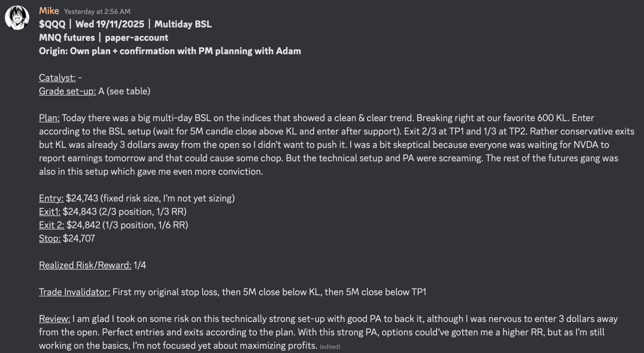Click the underlined 'Exit 2:' label
This screenshot has width=644, height=353.
[51, 225]
